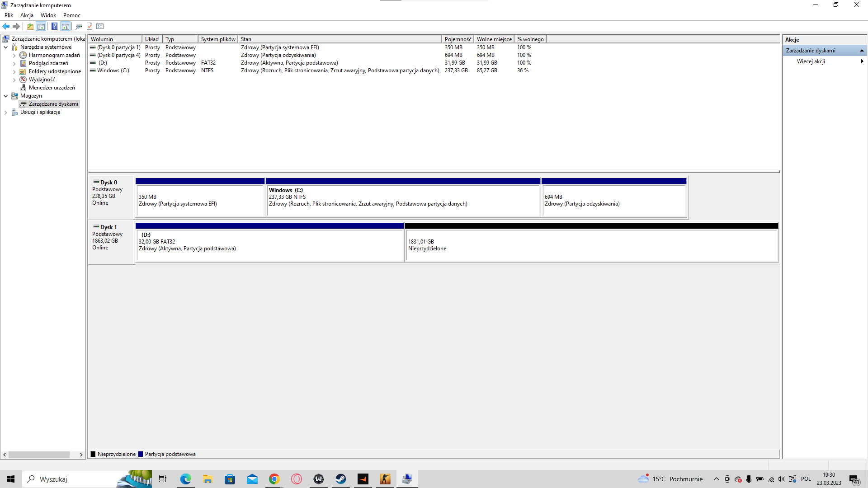Image resolution: width=868 pixels, height=488 pixels.
Task: Open Steam from the taskbar
Action: (x=341, y=479)
